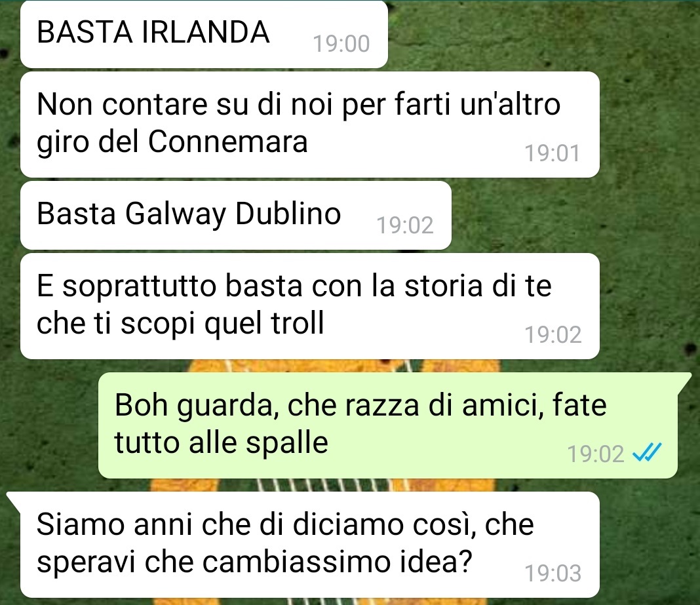Click the 19:03 timestamp
This screenshot has width=700, height=605.
coord(553,573)
